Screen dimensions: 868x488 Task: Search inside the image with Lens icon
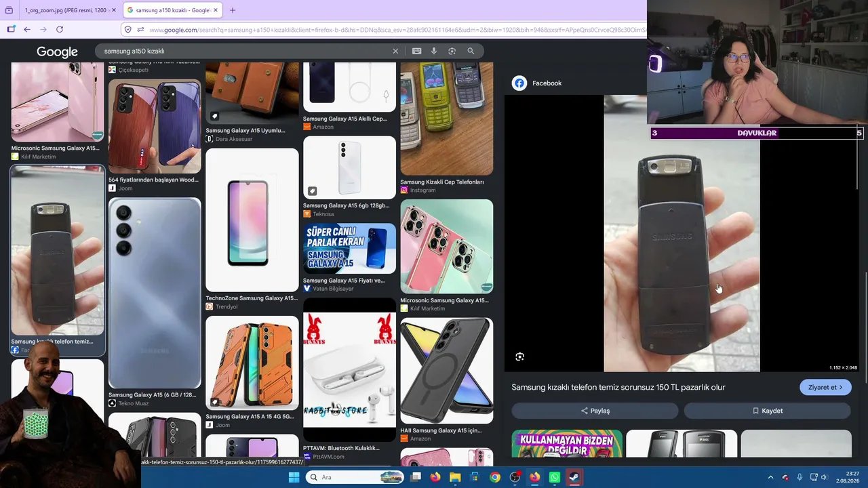coord(520,357)
